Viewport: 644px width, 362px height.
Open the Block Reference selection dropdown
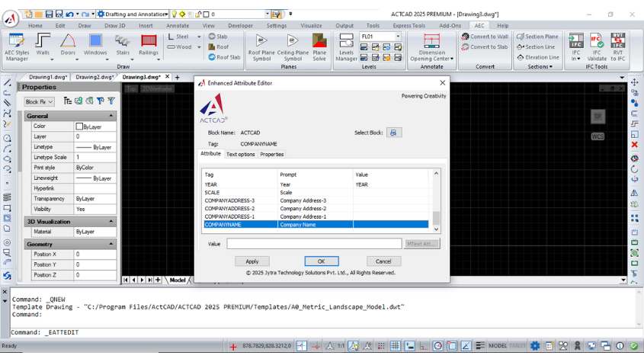pos(39,101)
